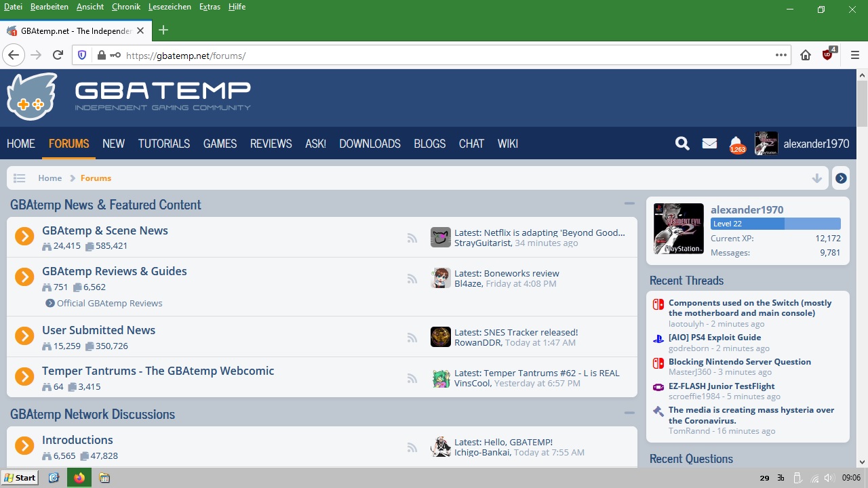
Task: Click the Resident Evil profile avatar in sidebar
Action: (x=679, y=228)
